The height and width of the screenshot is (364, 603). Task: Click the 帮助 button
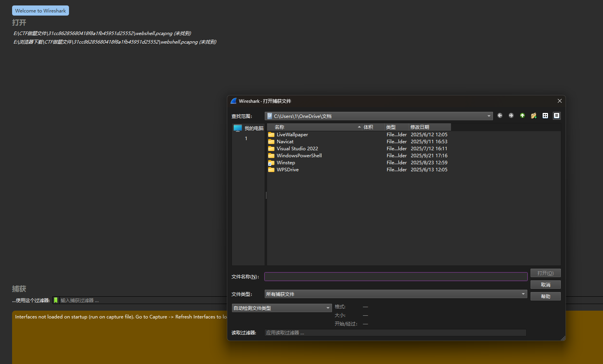(x=545, y=296)
